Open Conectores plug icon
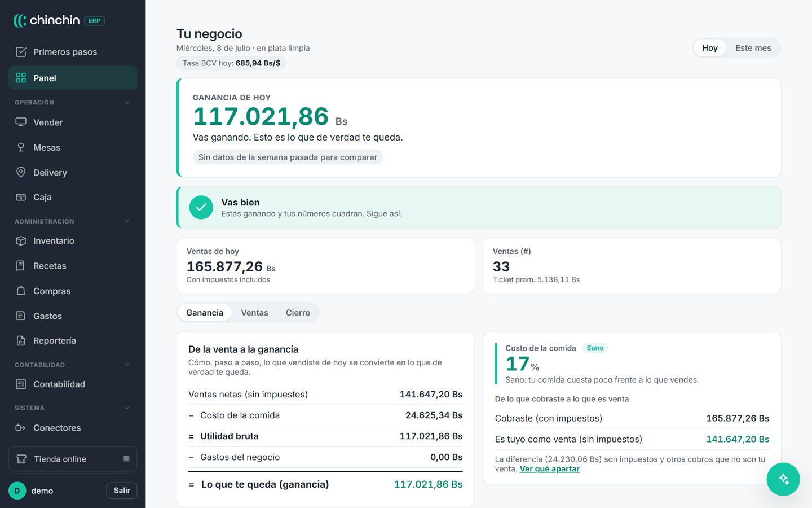 21,428
